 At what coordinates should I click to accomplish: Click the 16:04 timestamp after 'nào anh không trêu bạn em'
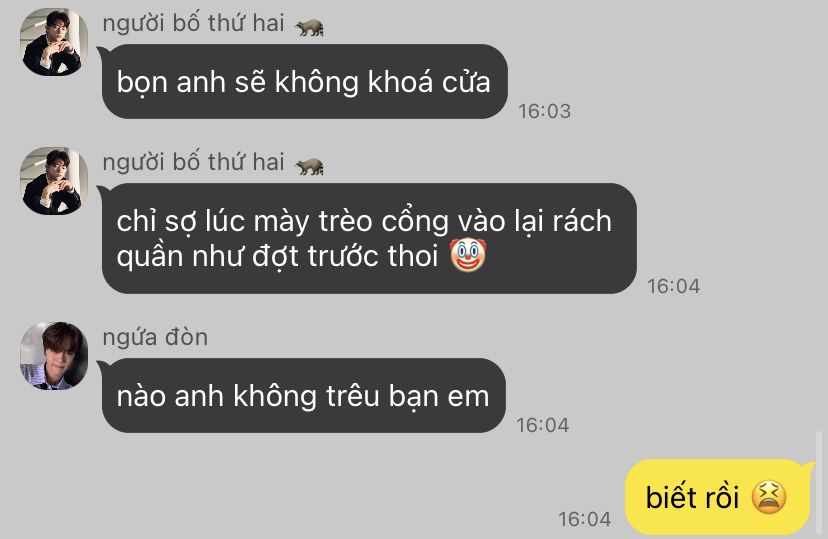[x=543, y=425]
